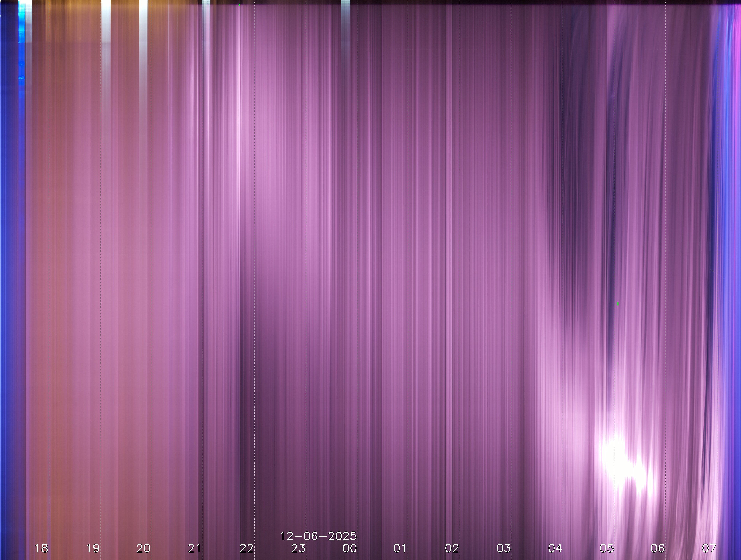
Task: Click the 18 hour label
Action: click(41, 548)
